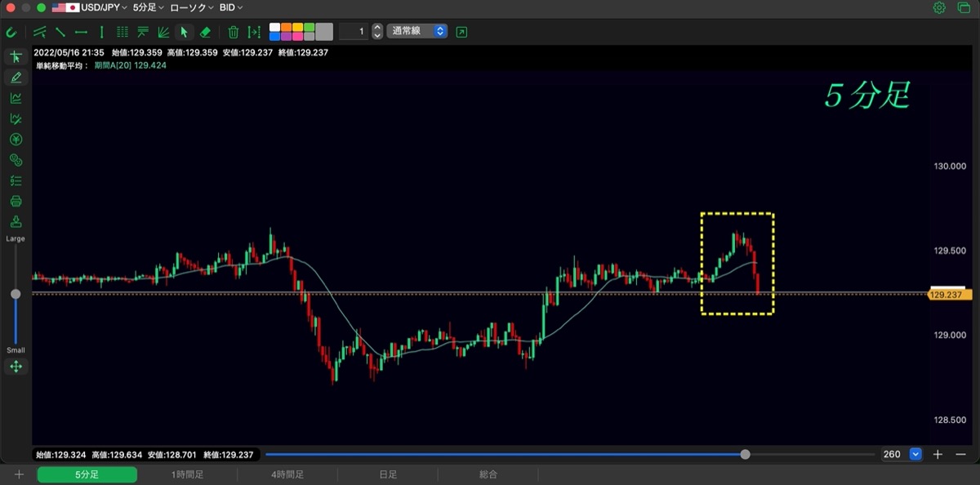Select the fan lines drawing tool
This screenshot has height=485, width=980.
click(163, 33)
